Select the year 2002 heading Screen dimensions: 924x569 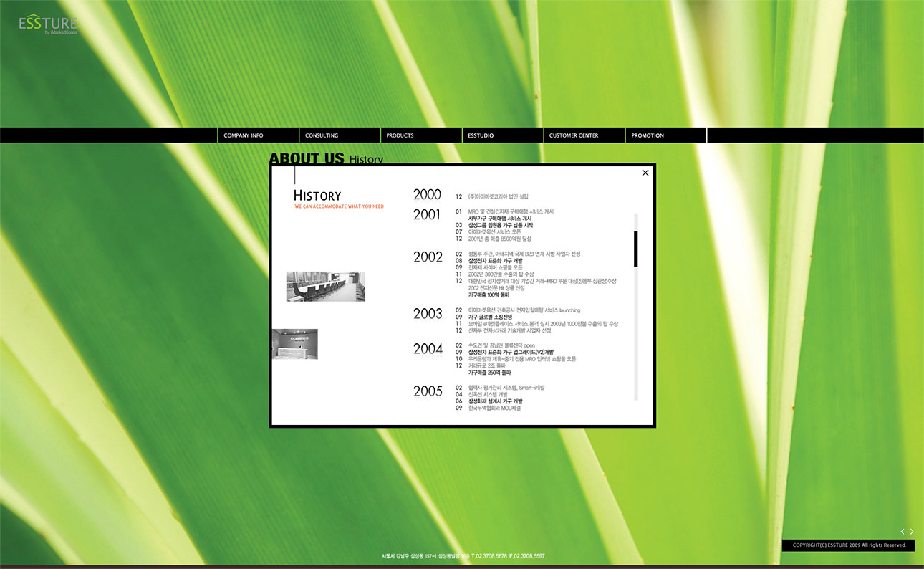(x=428, y=257)
